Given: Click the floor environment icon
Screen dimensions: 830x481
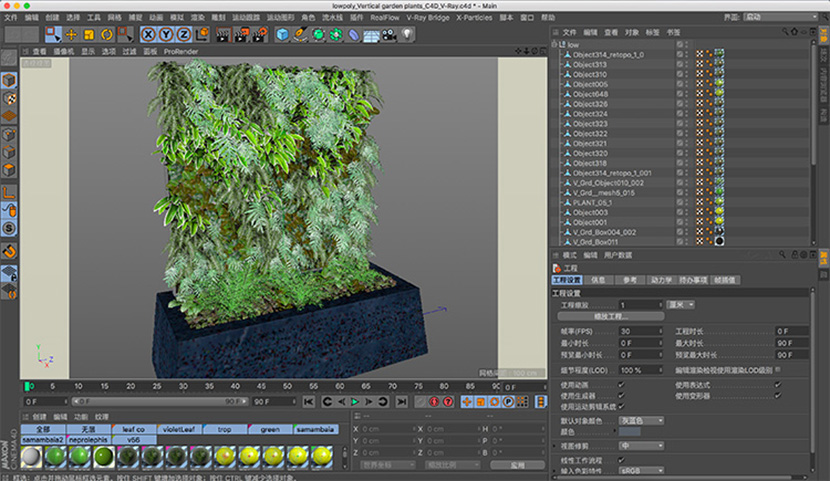Looking at the screenshot, I should (x=372, y=35).
